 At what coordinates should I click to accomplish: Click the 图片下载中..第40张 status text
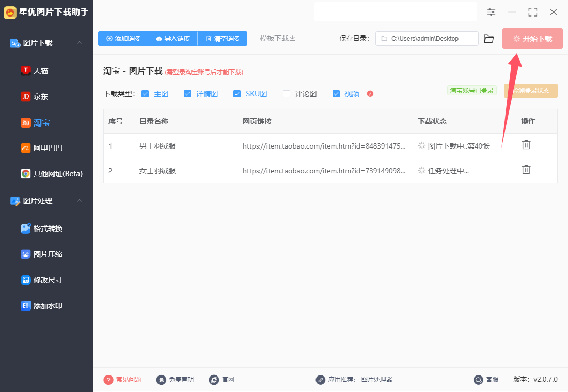pos(459,146)
